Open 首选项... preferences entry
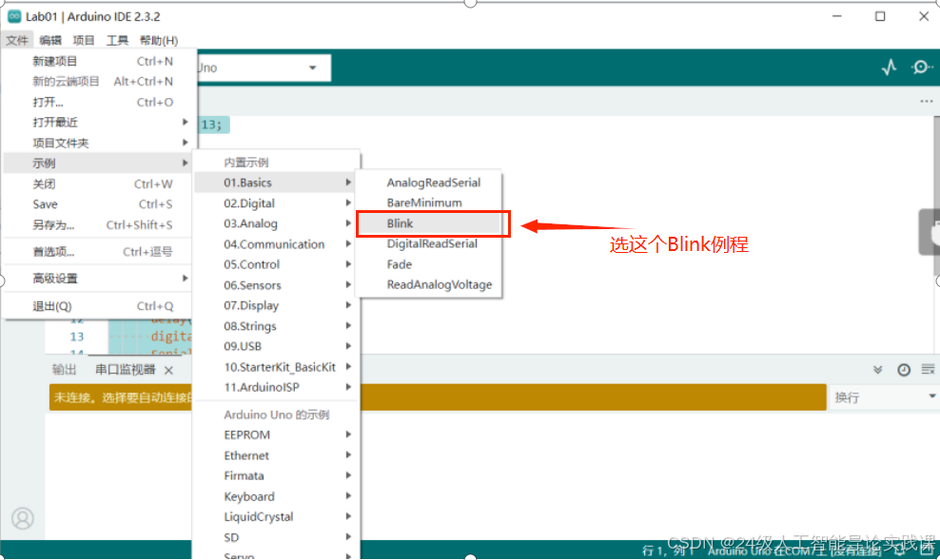The width and height of the screenshot is (940, 560). click(98, 252)
